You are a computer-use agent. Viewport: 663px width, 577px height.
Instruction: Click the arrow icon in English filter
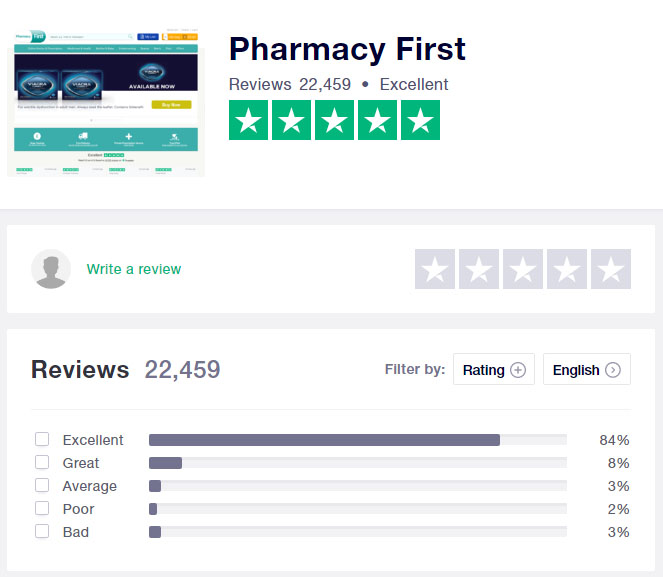tap(613, 370)
